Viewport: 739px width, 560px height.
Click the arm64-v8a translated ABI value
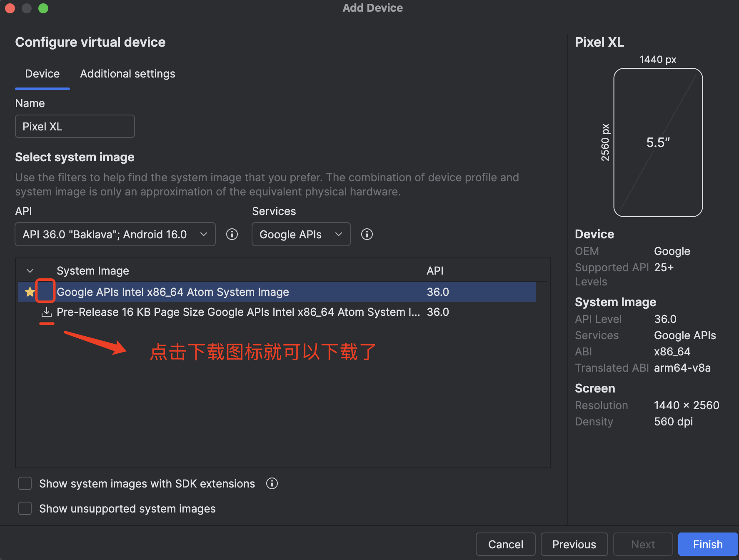(682, 368)
